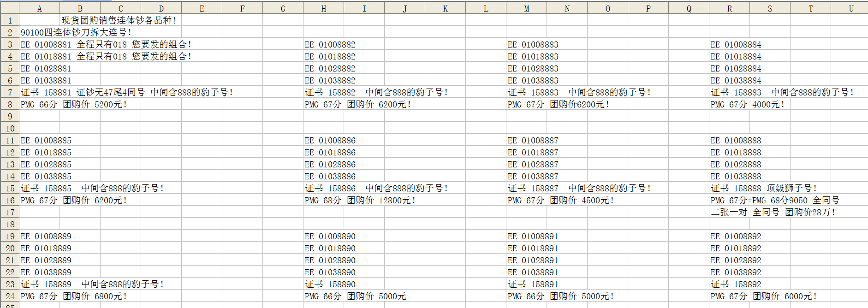Select column U by its header
Viewport: 868px width, 308px height.
851,8
